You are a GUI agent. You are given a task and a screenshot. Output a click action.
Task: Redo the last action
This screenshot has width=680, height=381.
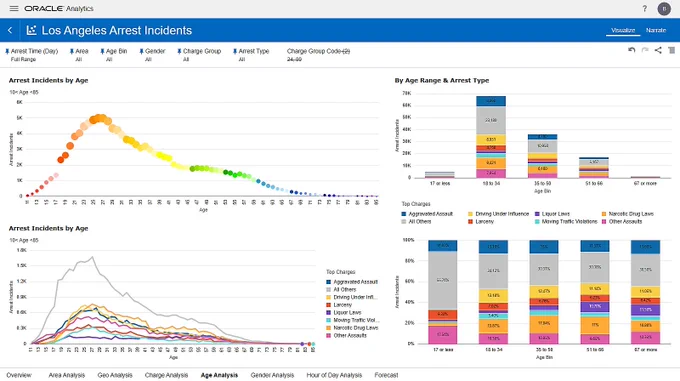pos(645,50)
